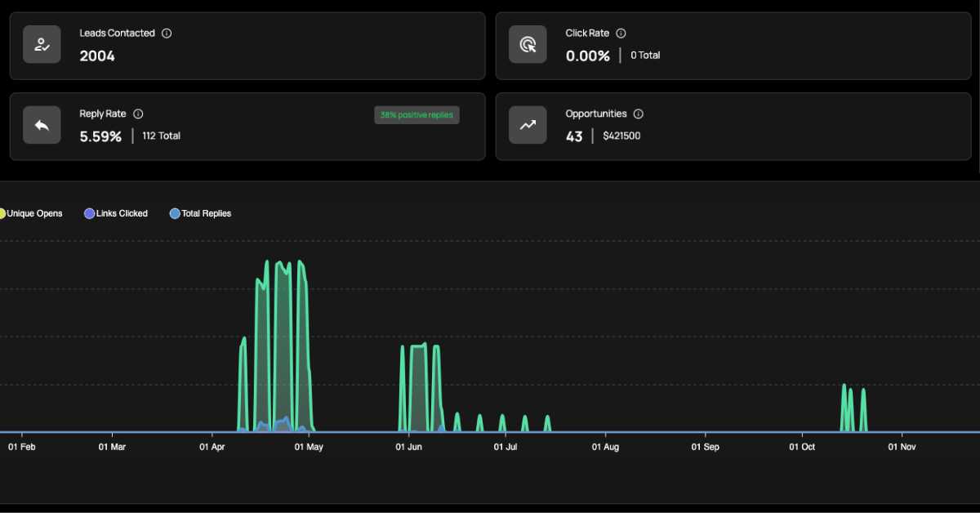Select the 01 Oct date on timeline
This screenshot has height=513, width=980.
802,448
